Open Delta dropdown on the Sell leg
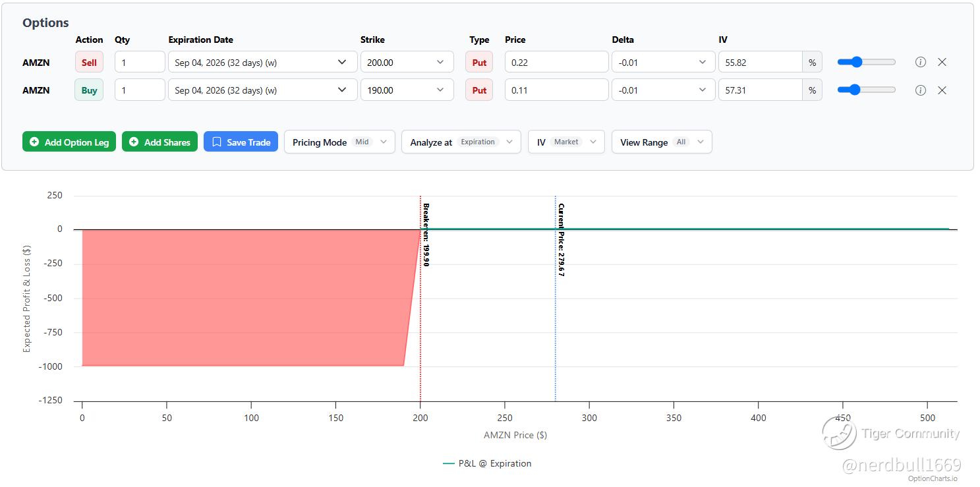Image resolution: width=980 pixels, height=487 pixels. coord(664,62)
